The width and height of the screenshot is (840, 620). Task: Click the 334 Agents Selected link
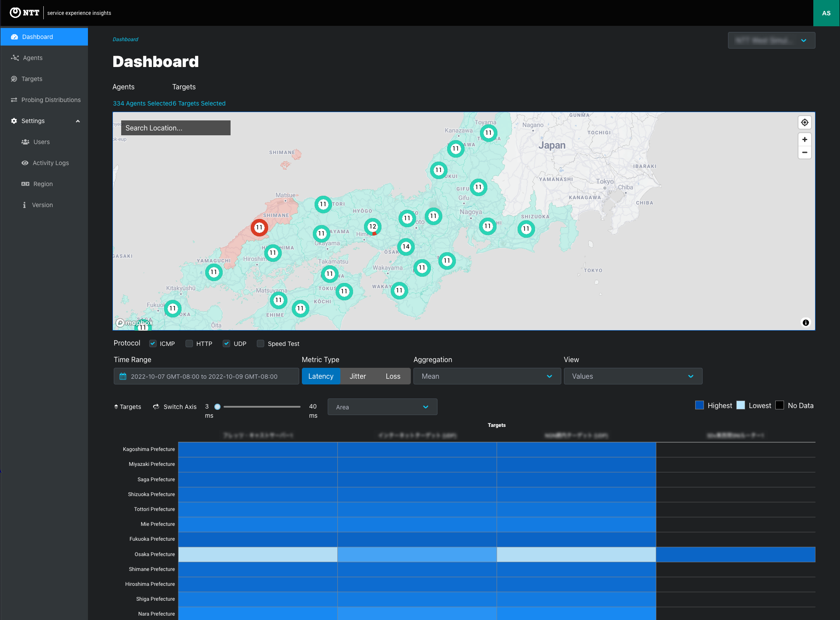pos(142,103)
